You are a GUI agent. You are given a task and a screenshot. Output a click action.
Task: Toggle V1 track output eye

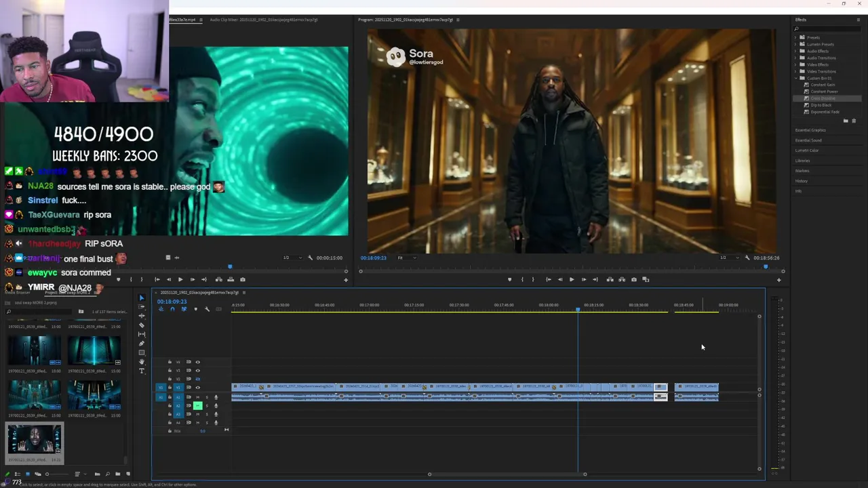click(x=198, y=388)
